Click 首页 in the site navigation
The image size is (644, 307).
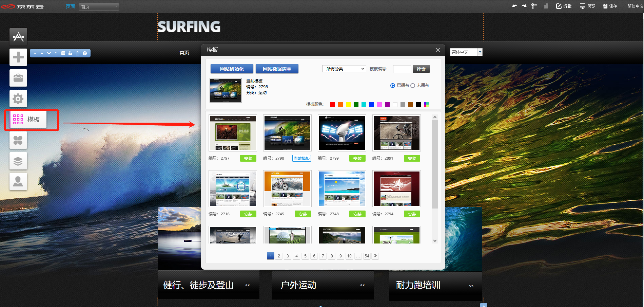click(184, 53)
